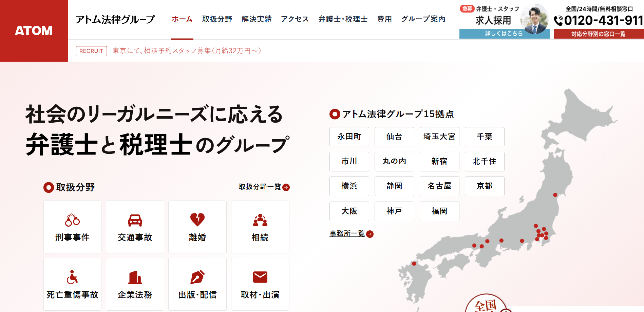Viewport: 644px width, 312px height.
Task: Select the 北千住 office button
Action: tap(485, 162)
